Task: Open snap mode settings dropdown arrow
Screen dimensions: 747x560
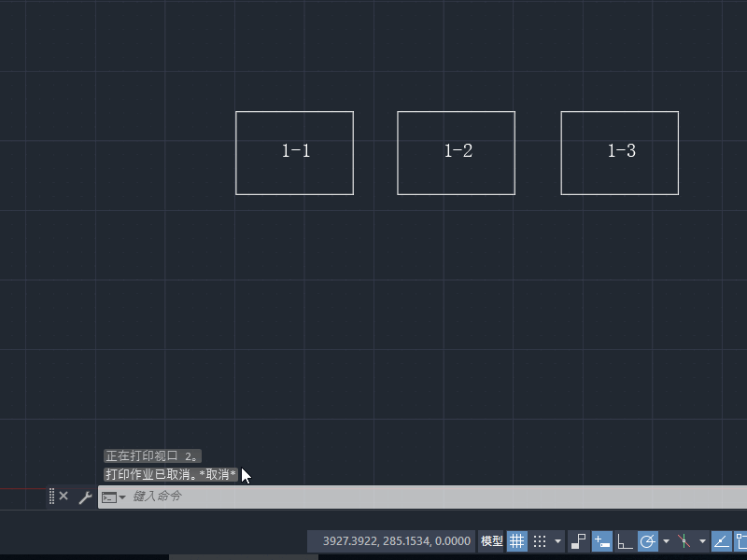Action: pos(557,541)
